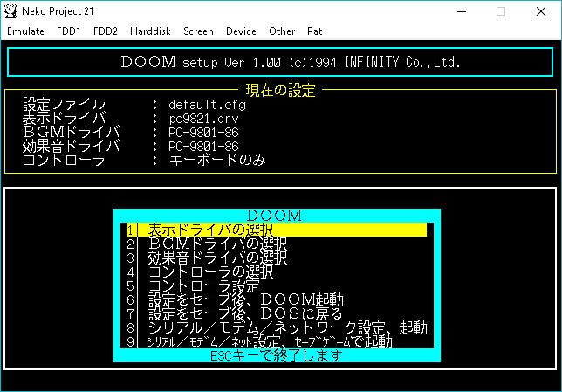Screen dimensions: 562x392
Task: Open the Harddisk menu
Action: tap(150, 31)
